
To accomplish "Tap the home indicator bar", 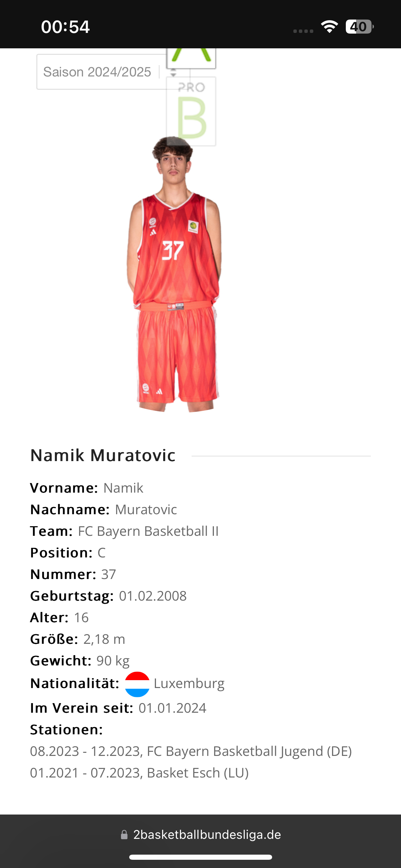I will click(x=200, y=857).
